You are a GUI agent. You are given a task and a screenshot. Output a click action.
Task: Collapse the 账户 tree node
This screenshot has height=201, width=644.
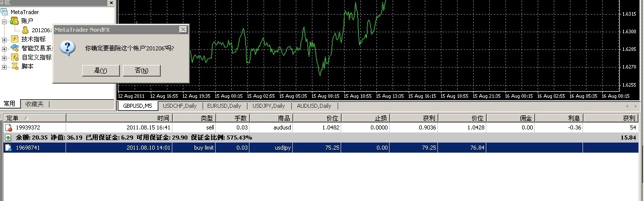pyautogui.click(x=5, y=22)
